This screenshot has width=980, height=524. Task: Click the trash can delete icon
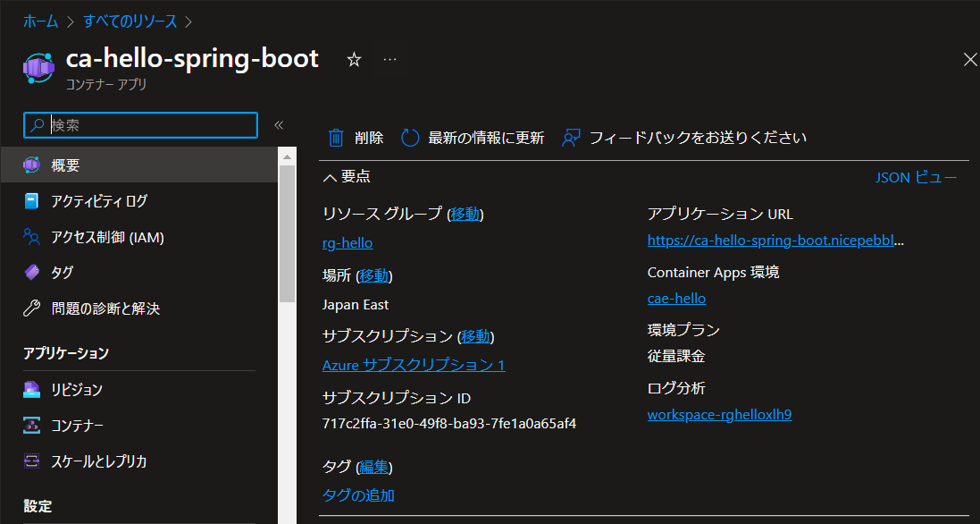(336, 138)
